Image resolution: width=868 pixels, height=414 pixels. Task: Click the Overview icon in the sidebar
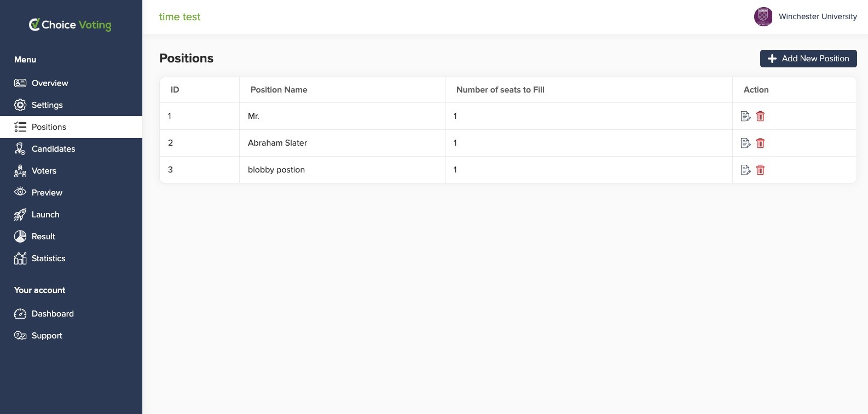[20, 83]
